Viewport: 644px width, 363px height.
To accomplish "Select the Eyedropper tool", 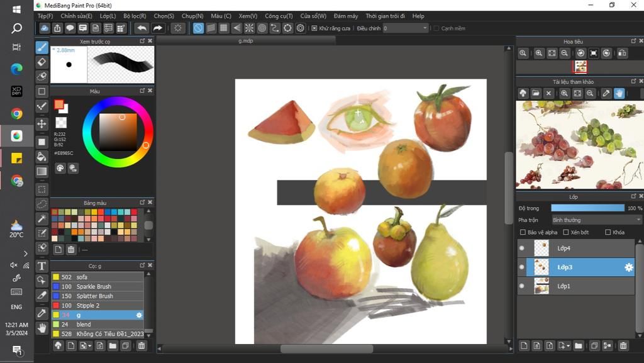I will click(x=42, y=313).
